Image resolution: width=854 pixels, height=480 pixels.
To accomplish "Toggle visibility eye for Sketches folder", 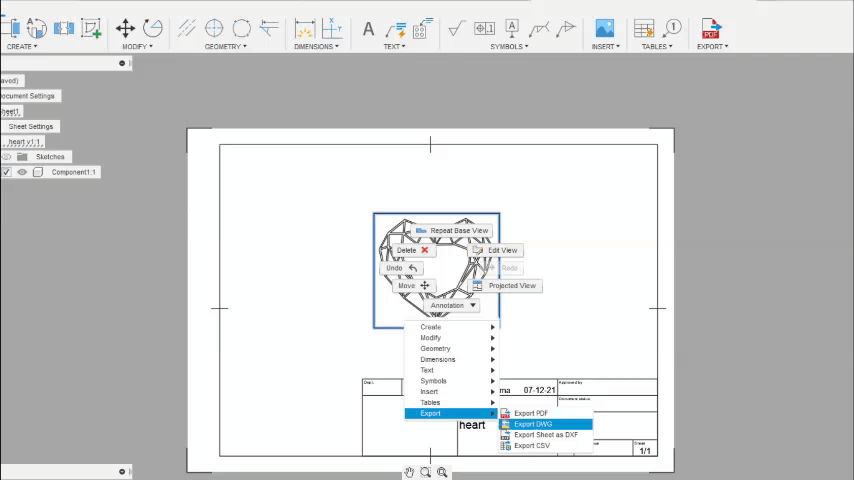I will point(6,157).
